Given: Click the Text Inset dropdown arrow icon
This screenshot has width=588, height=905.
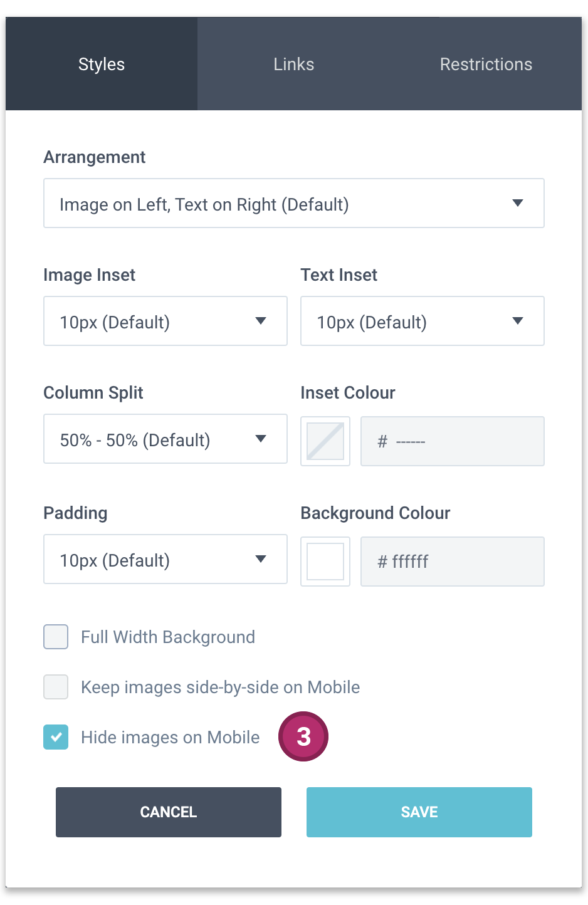Looking at the screenshot, I should coord(518,321).
